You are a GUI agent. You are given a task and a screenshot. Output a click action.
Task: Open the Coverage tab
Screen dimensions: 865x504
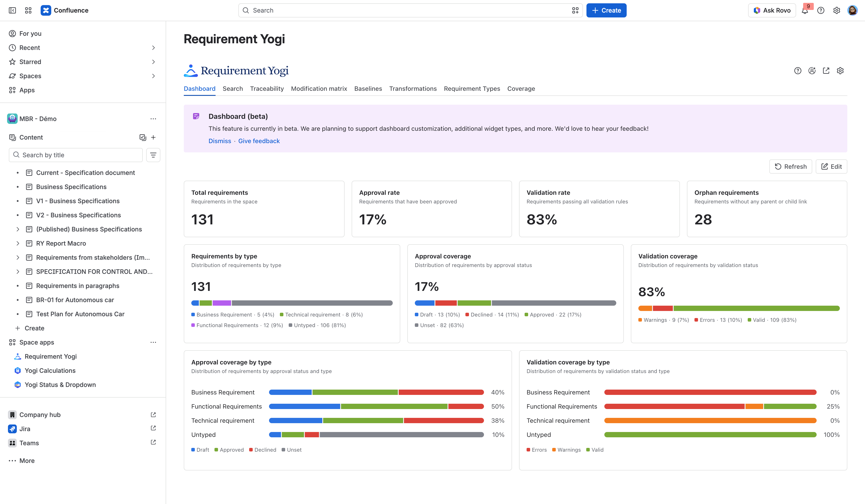521,89
